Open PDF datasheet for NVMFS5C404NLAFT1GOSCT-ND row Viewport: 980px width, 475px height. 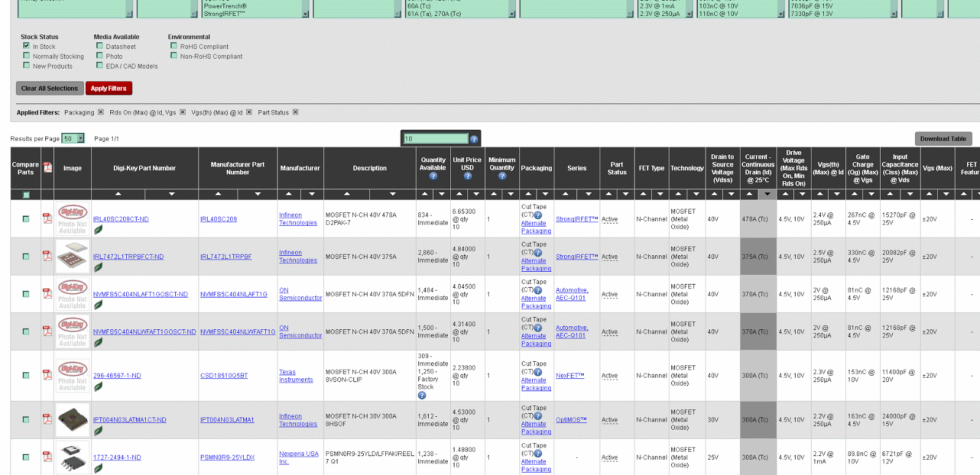click(x=47, y=294)
